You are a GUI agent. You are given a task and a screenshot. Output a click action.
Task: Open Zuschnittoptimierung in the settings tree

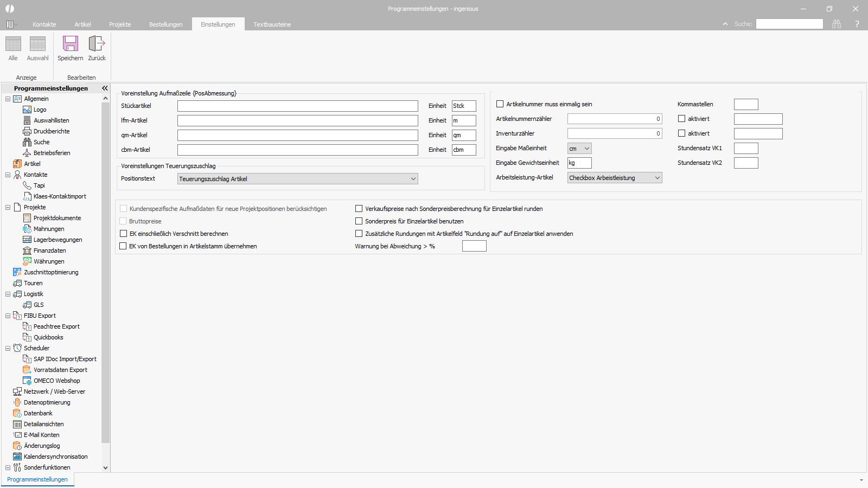coord(51,272)
